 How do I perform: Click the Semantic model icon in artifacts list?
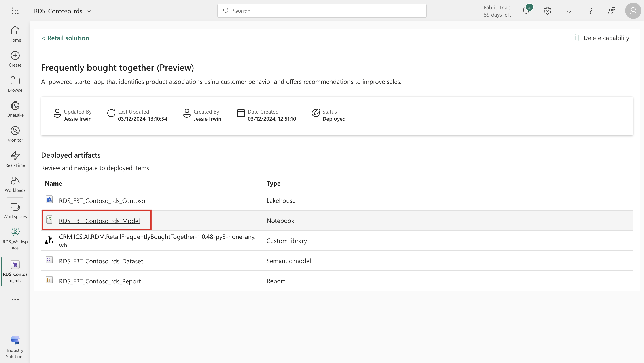[x=49, y=260]
